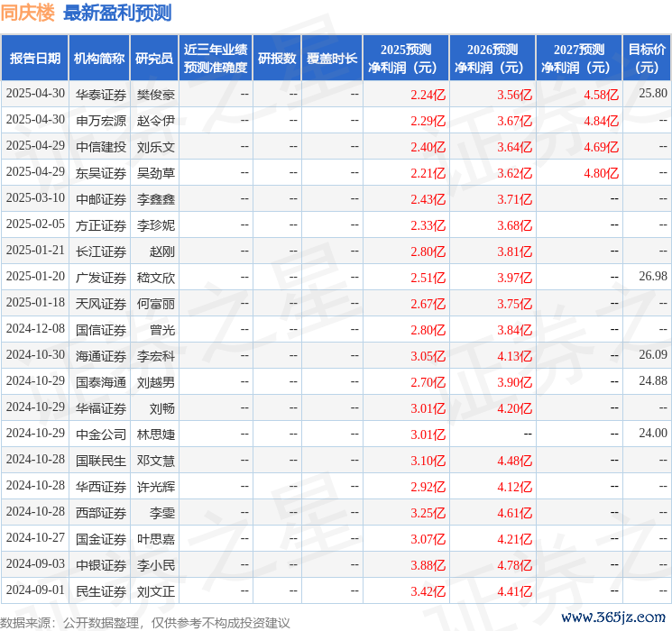This screenshot has height=631, width=672.
Task: Select analyst 赵令伊
Action: (155, 121)
